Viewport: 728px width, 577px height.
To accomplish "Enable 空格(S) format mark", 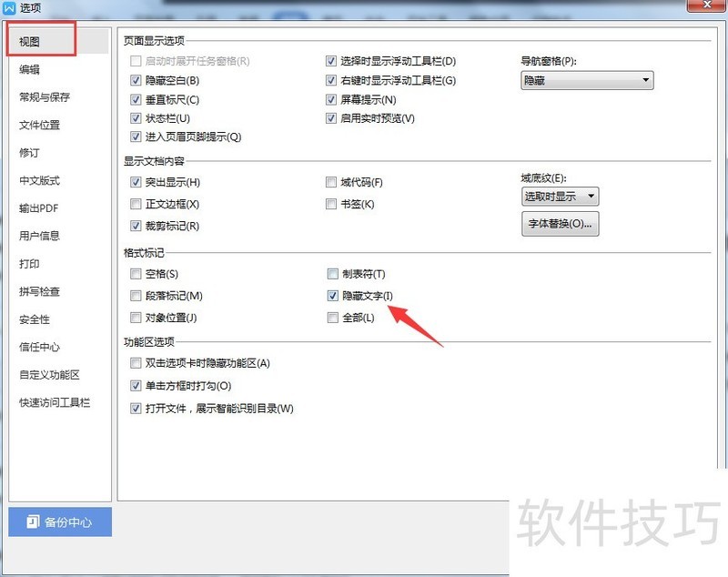I will (136, 274).
